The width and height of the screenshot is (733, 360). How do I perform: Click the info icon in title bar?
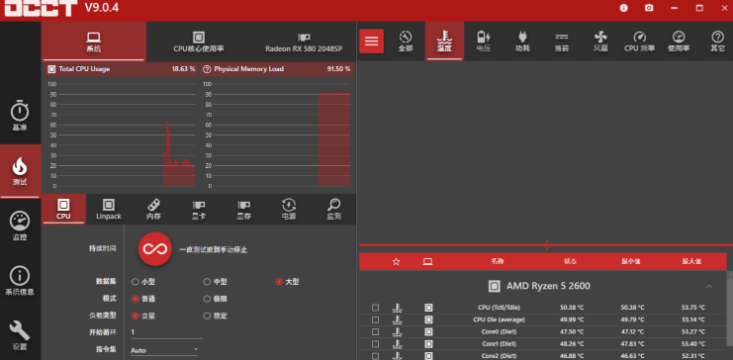[624, 8]
